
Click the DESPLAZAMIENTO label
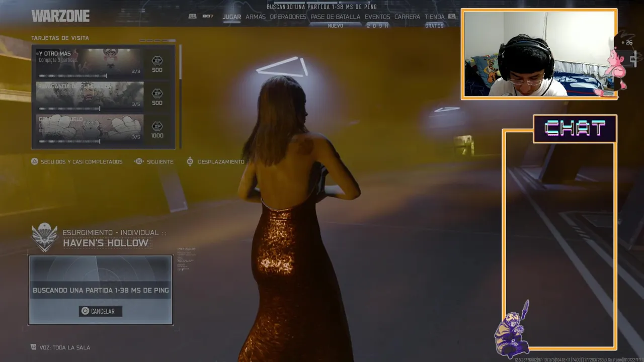[x=221, y=162]
